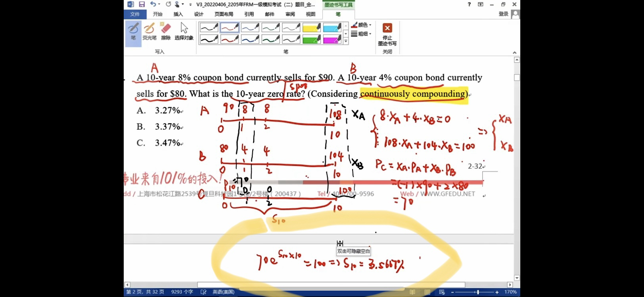Switch to the 视图 (View) tab
The height and width of the screenshot is (297, 644).
310,14
